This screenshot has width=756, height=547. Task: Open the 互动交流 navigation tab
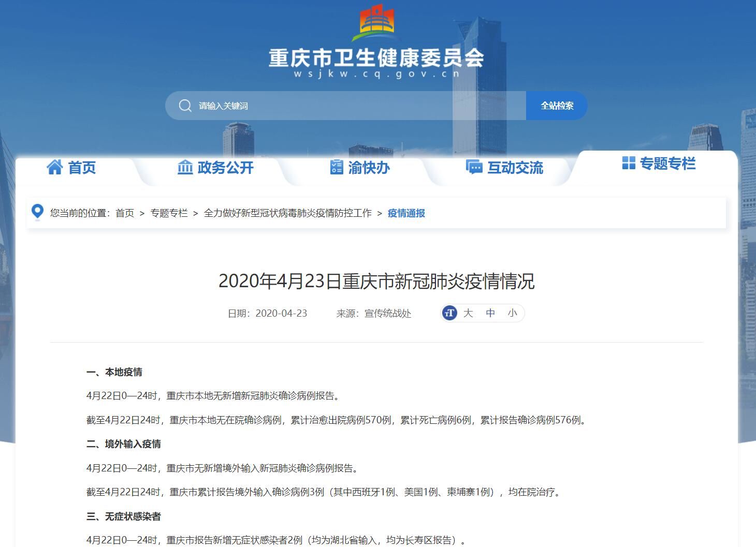(x=515, y=168)
